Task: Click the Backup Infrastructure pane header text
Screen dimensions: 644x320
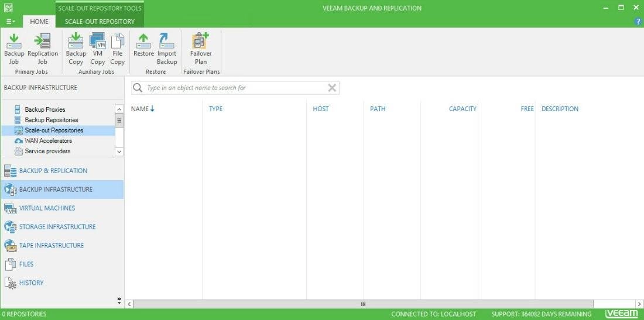Action: (x=40, y=87)
